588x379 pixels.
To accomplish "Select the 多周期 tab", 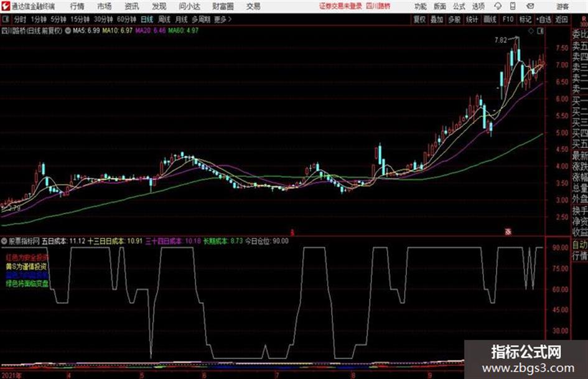I will (200, 19).
